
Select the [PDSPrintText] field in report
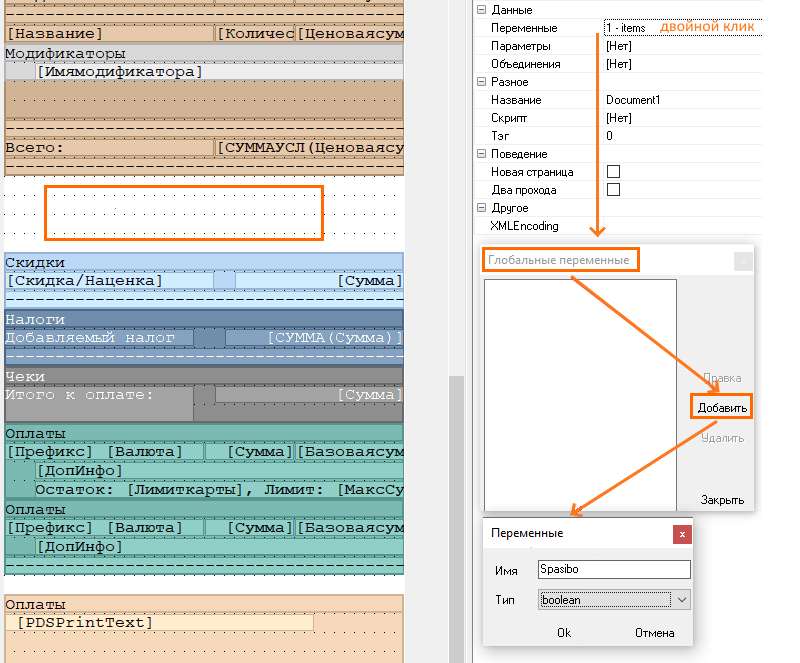(x=85, y=623)
